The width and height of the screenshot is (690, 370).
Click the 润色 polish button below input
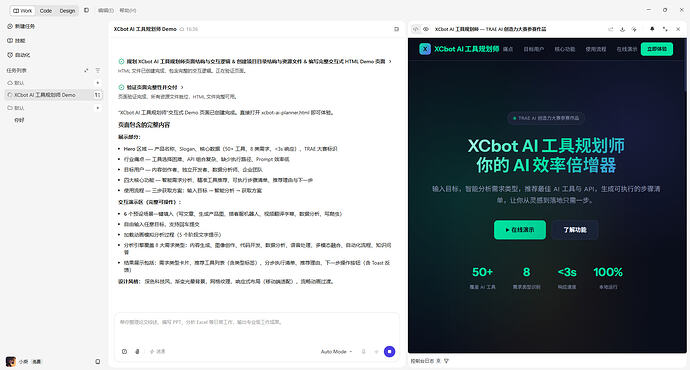pos(158,352)
